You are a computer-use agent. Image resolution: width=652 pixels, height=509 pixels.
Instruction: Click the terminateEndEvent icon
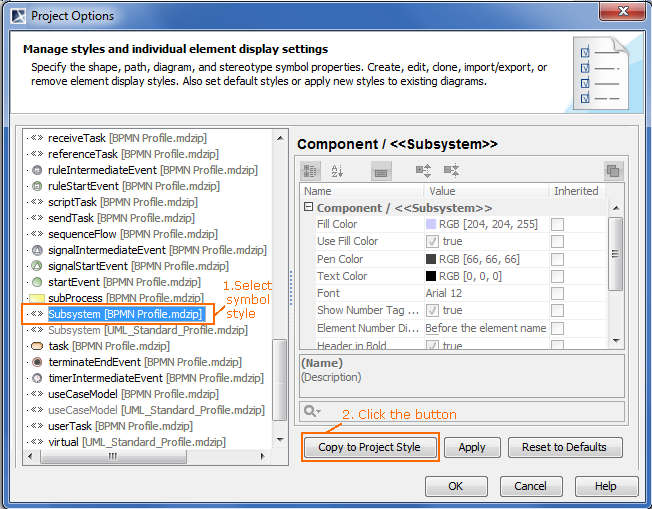point(37,362)
